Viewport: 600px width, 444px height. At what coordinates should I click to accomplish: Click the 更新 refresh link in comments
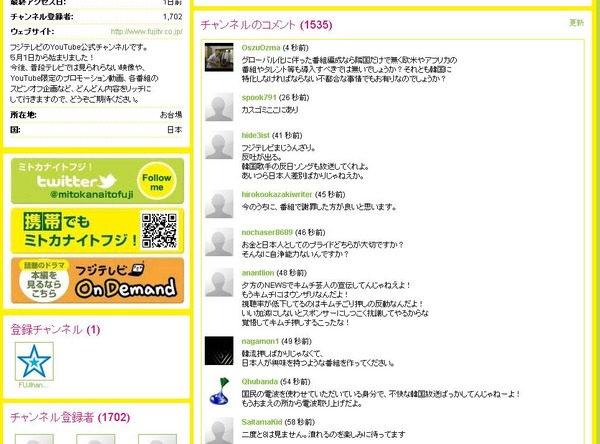[576, 23]
